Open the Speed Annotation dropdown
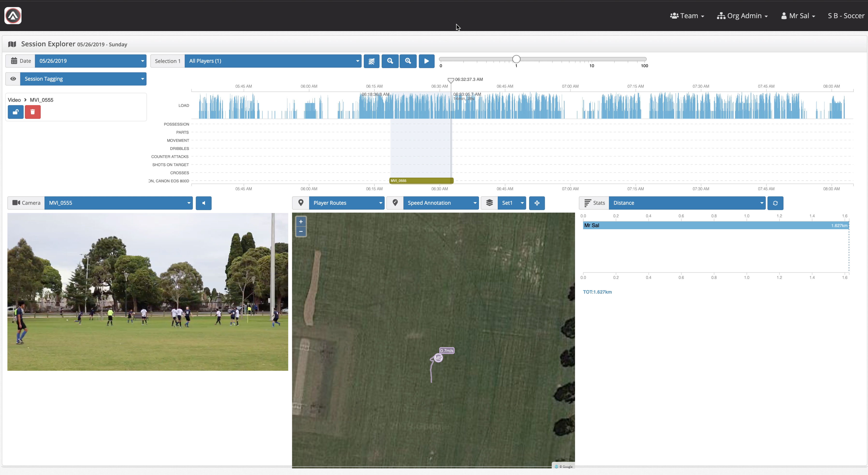868x475 pixels. tap(441, 203)
